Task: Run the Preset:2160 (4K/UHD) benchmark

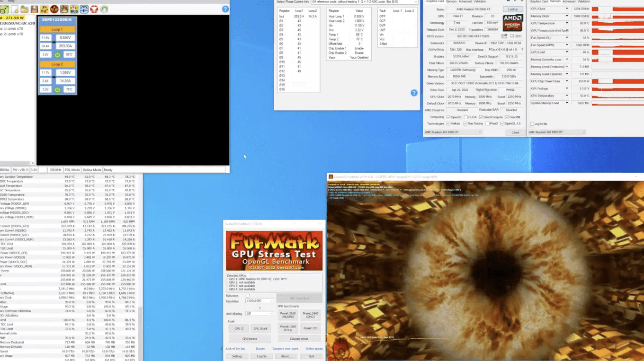Action: click(288, 315)
